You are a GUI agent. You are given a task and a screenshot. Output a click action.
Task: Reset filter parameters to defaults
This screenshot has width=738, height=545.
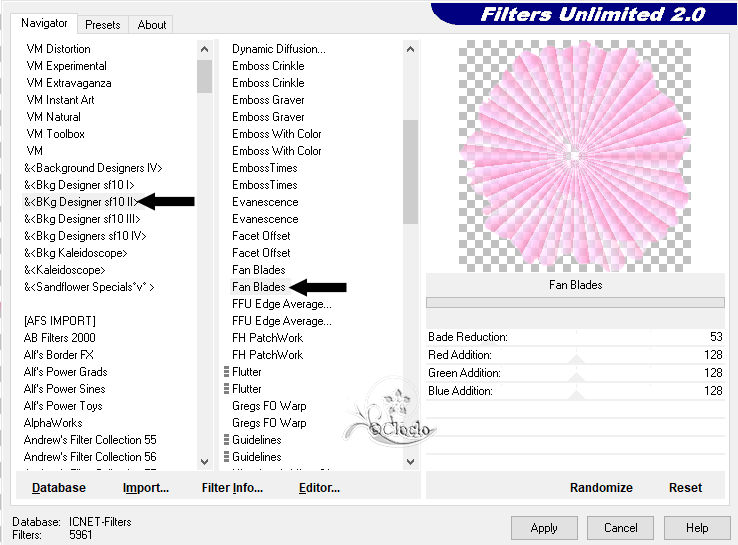point(685,488)
